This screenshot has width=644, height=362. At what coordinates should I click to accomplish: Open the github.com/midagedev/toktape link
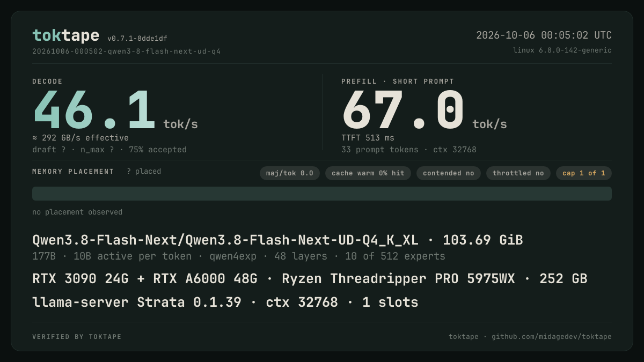tap(552, 337)
